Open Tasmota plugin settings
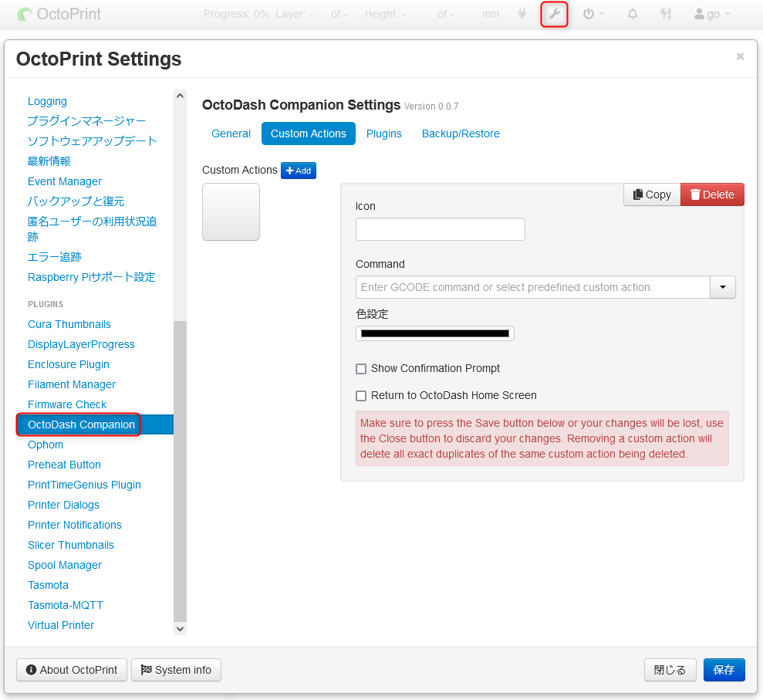Viewport: 763px width, 700px height. coord(48,585)
